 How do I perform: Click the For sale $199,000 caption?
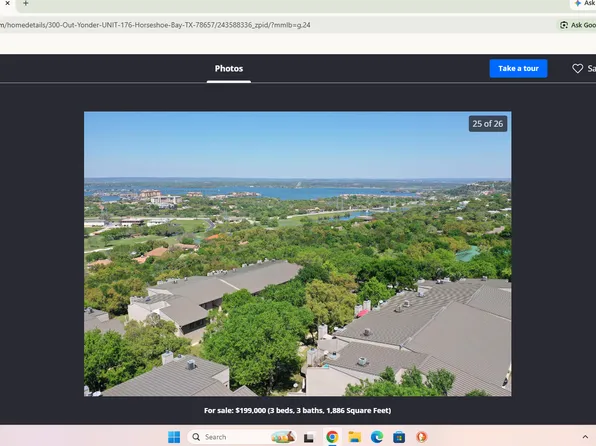point(298,410)
